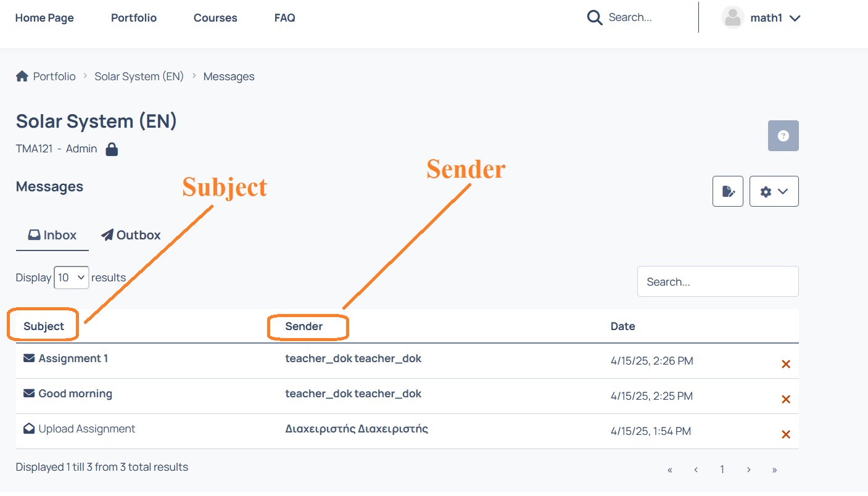Delete the Upload Assignment message

click(x=785, y=434)
